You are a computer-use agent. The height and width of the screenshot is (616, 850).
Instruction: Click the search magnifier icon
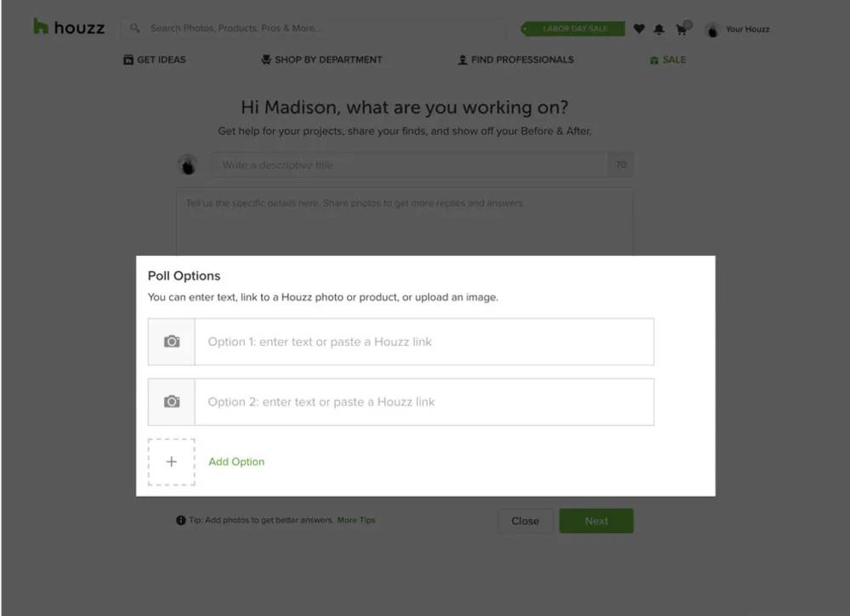(135, 28)
